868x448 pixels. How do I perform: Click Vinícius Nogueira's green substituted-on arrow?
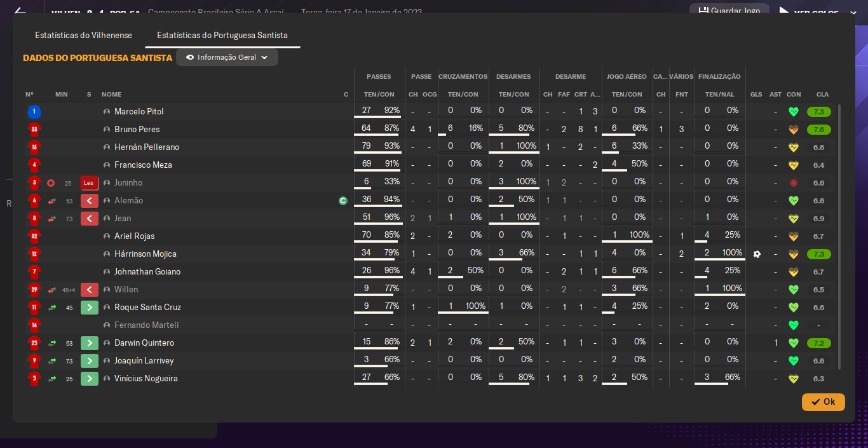coord(90,379)
